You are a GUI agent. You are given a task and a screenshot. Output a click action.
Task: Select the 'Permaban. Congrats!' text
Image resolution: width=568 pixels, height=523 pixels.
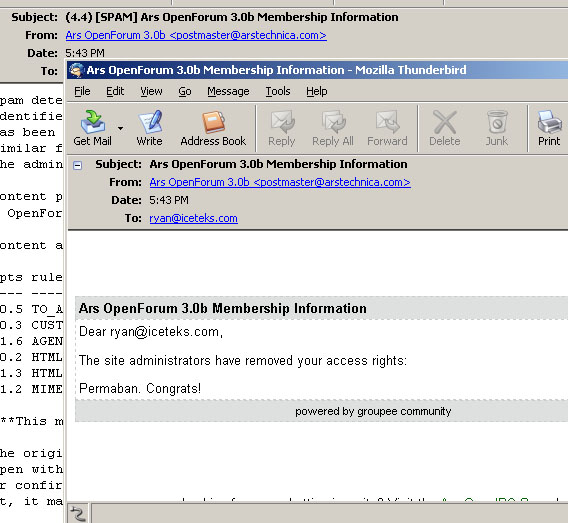(140, 389)
